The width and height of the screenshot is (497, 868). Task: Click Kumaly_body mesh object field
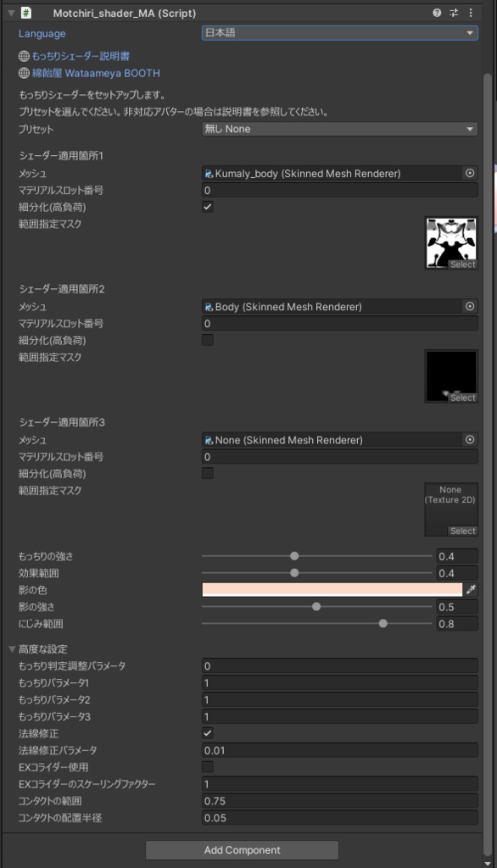(332, 173)
